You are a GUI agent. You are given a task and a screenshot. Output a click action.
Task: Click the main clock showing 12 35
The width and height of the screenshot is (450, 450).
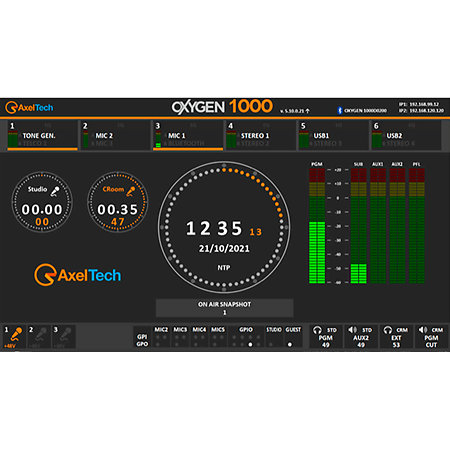pos(224,227)
